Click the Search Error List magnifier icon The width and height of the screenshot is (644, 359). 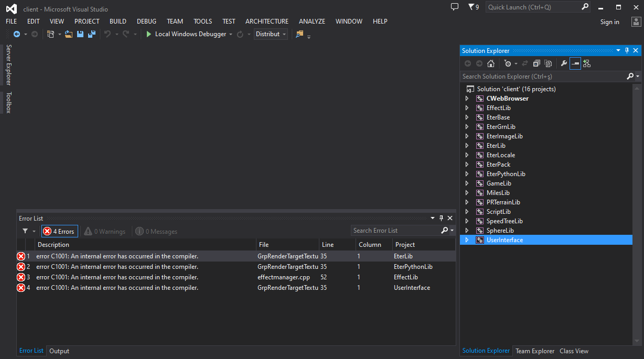point(444,231)
